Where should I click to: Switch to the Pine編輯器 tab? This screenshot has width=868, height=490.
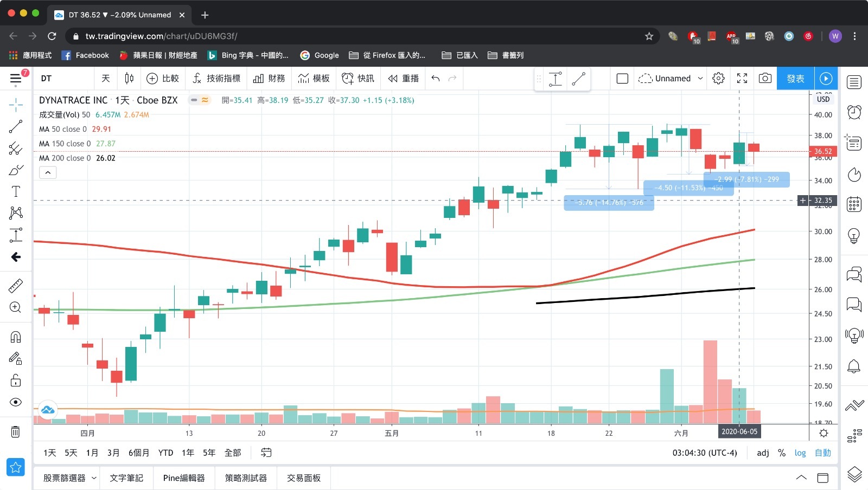coord(184,478)
